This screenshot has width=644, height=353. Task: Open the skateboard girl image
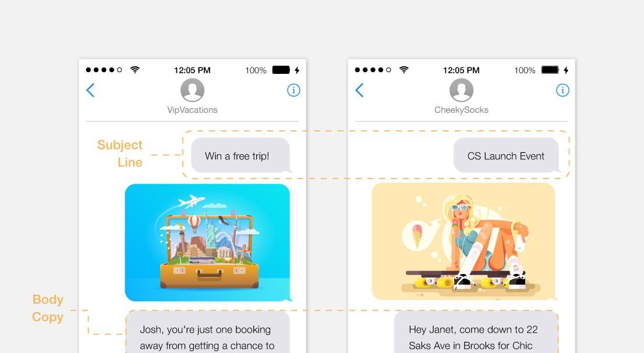coord(463,241)
